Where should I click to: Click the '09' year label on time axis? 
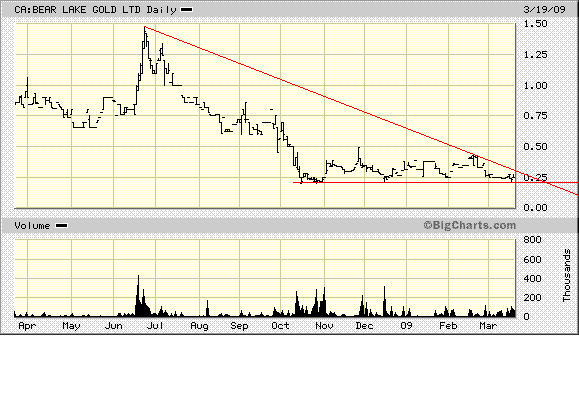point(406,326)
